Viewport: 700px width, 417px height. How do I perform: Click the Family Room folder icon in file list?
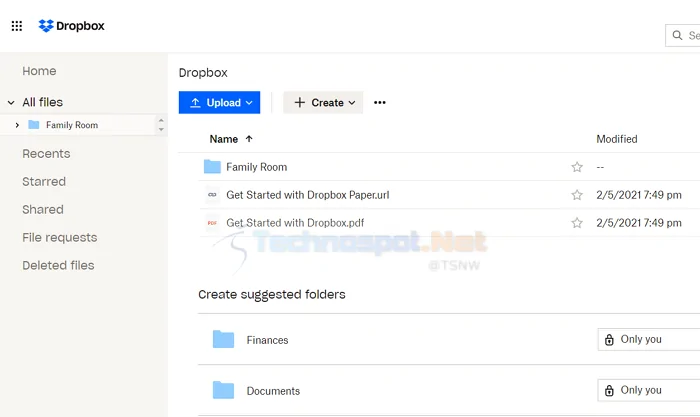click(212, 167)
